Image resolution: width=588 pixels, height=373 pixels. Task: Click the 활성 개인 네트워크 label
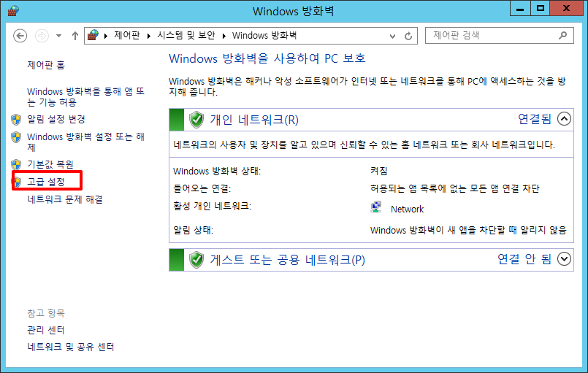(212, 206)
